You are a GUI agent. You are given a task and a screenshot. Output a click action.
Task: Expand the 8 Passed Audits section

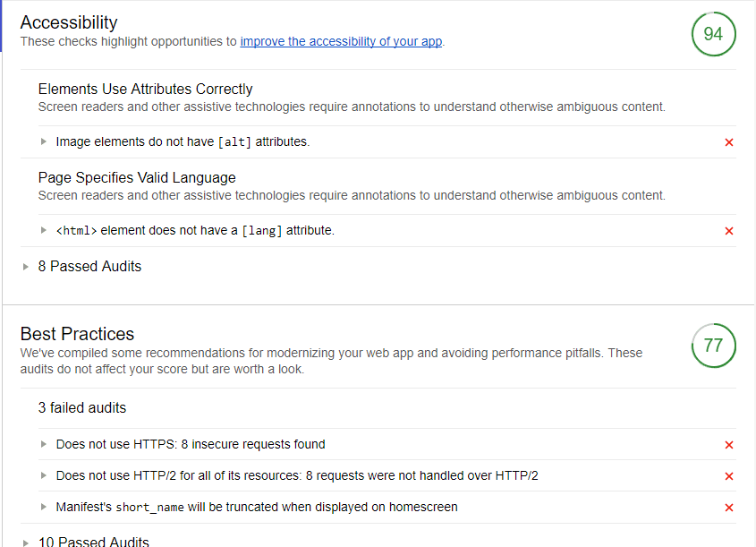25,266
